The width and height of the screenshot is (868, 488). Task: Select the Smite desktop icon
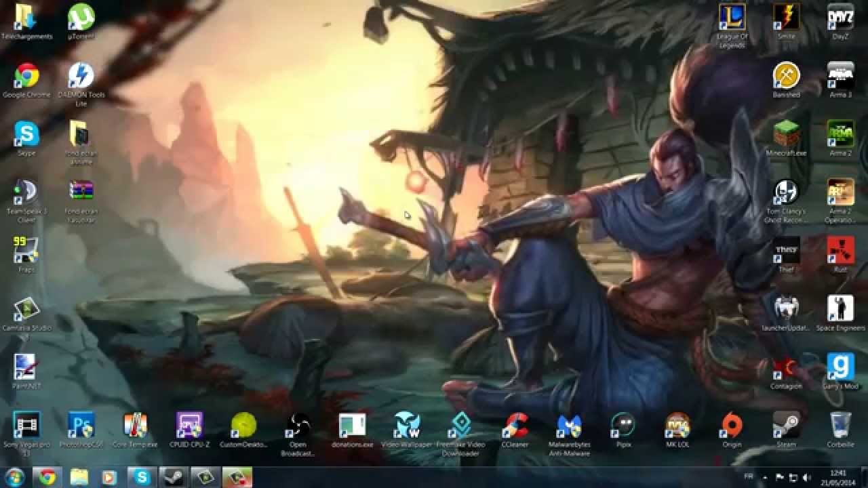(x=786, y=22)
